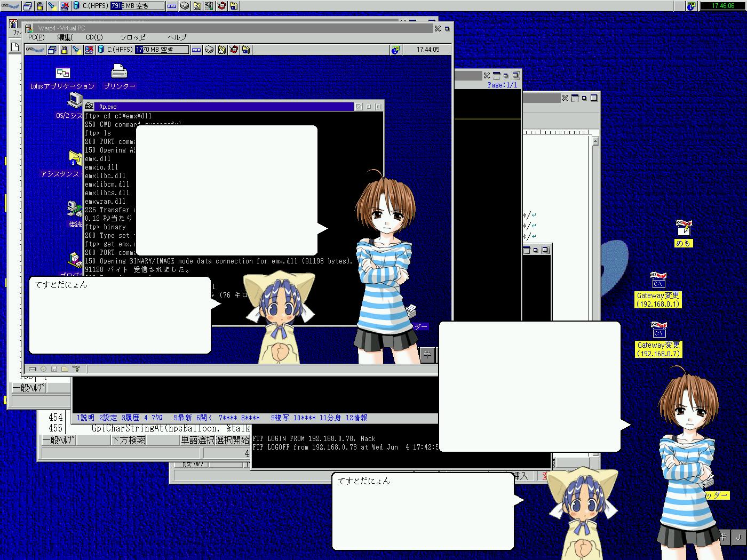Click the host shutdown computer icon
Screen dimensions: 747x560
pyautogui.click(x=64, y=6)
